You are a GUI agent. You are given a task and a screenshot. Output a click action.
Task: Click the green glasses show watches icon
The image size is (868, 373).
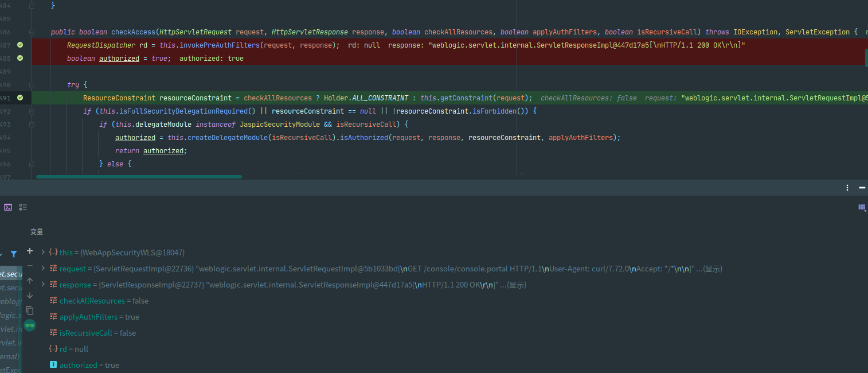(x=30, y=325)
